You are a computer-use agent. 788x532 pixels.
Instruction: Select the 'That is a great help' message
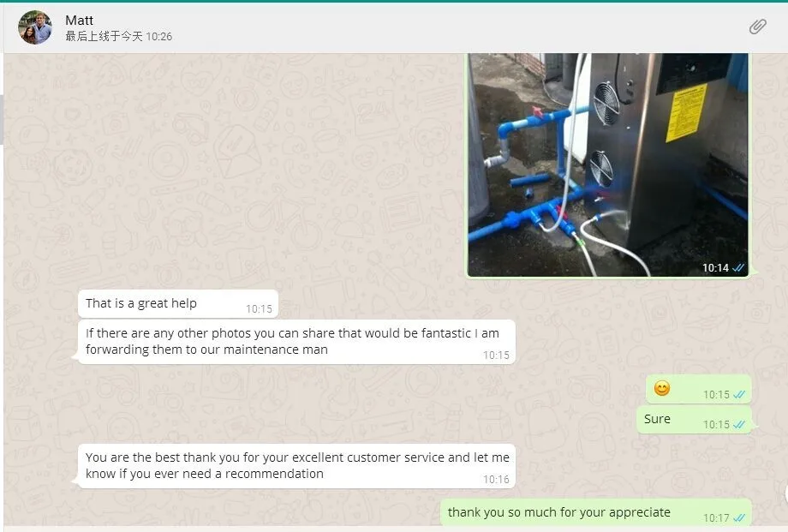point(178,303)
